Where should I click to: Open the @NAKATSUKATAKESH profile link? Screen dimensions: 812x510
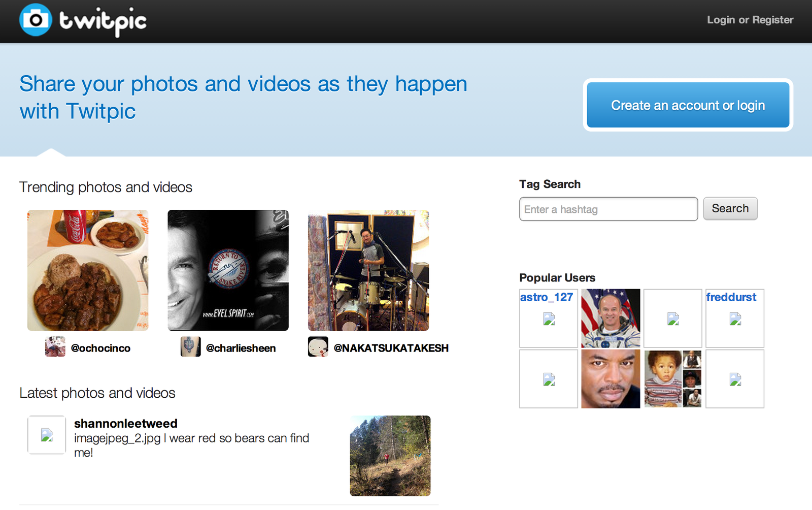pyautogui.click(x=391, y=348)
